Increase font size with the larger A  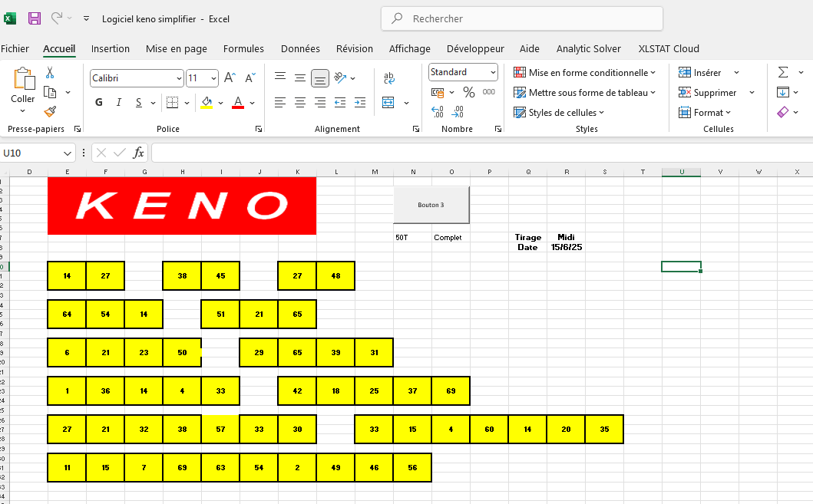[230, 78]
